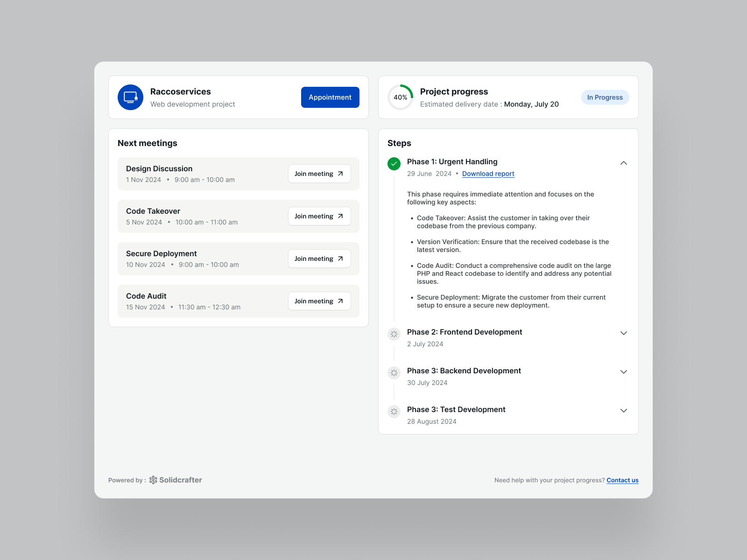Download the Phase 1 report
Image resolution: width=747 pixels, height=560 pixels.
pos(488,173)
